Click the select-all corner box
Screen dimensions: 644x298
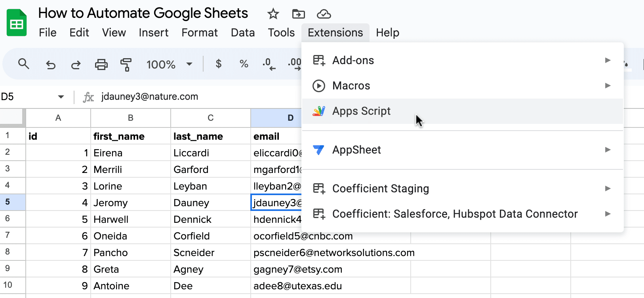[x=12, y=117]
